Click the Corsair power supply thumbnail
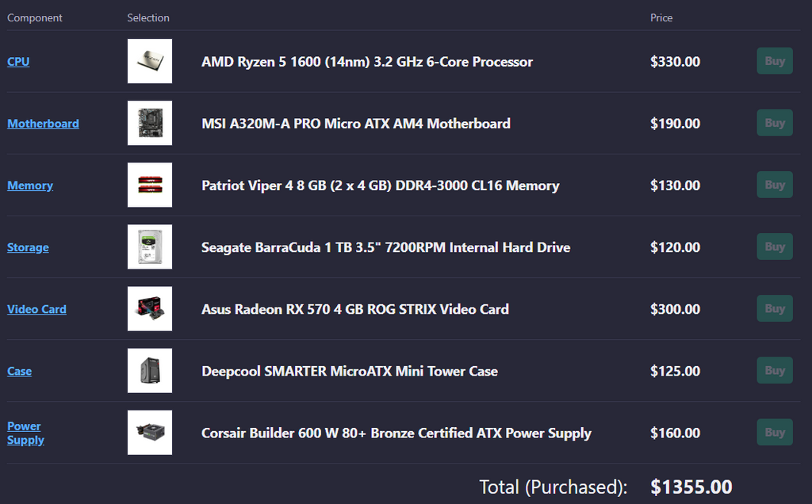 click(149, 432)
